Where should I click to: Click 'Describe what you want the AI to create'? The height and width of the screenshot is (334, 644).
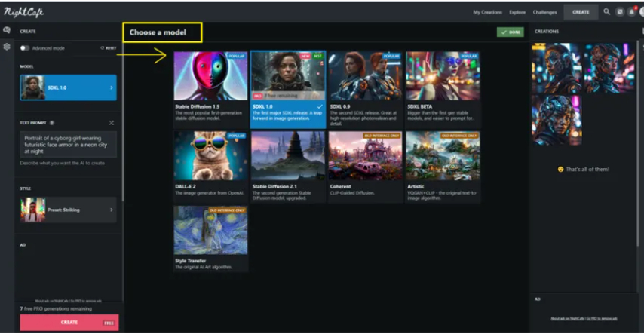coord(62,163)
